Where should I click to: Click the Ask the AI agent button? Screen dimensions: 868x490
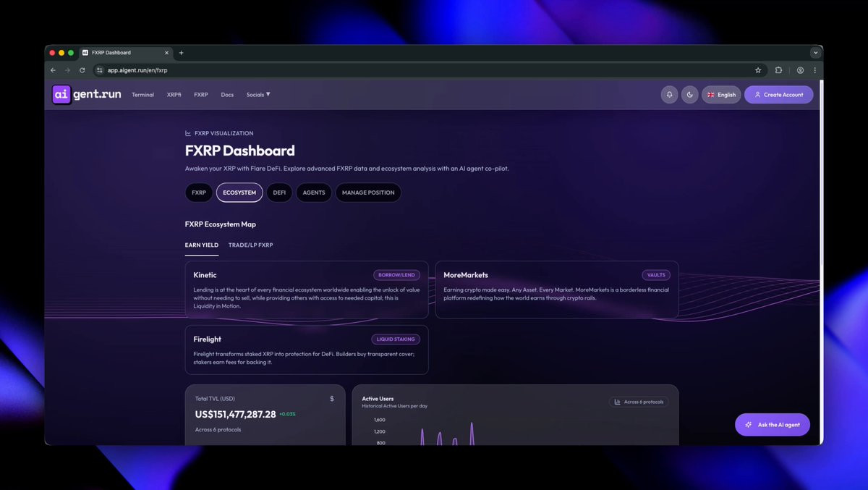pyautogui.click(x=773, y=425)
